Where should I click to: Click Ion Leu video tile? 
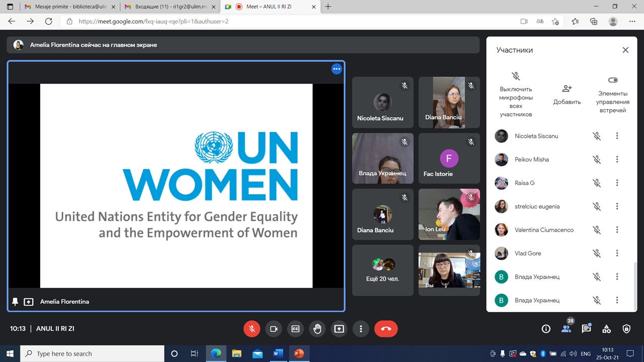[449, 214]
